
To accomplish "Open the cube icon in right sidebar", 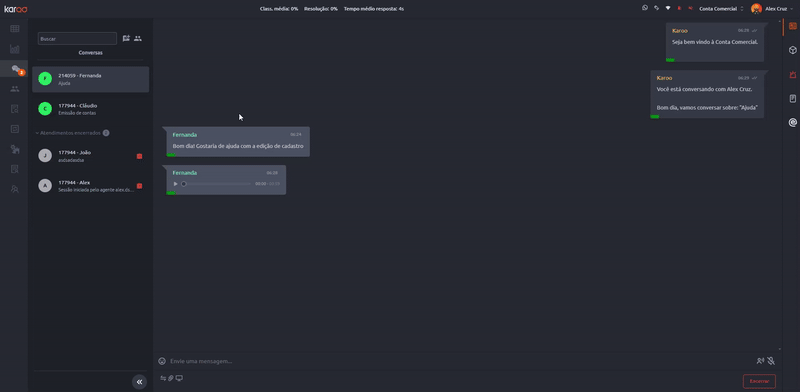I will click(x=793, y=50).
